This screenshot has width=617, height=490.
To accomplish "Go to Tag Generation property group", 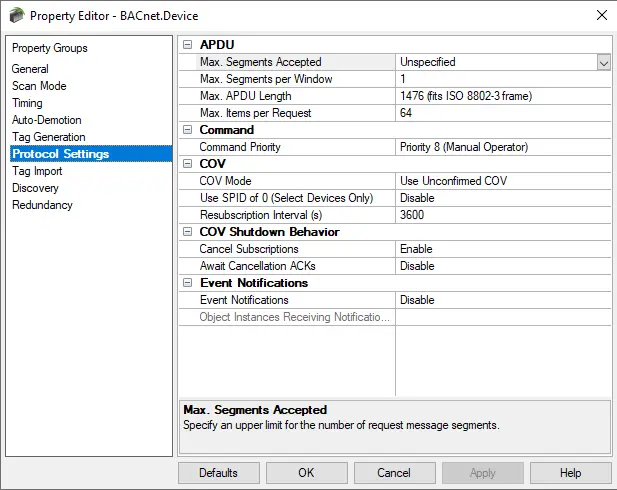I will click(48, 137).
